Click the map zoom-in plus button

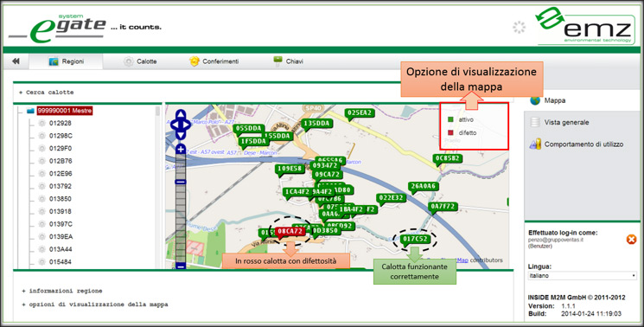click(x=181, y=149)
